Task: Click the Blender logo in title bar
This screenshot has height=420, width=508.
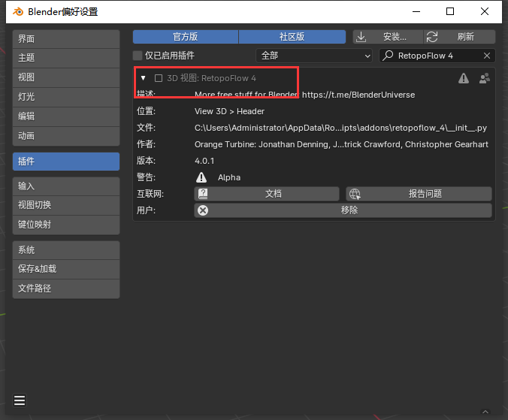Action: tap(18, 12)
